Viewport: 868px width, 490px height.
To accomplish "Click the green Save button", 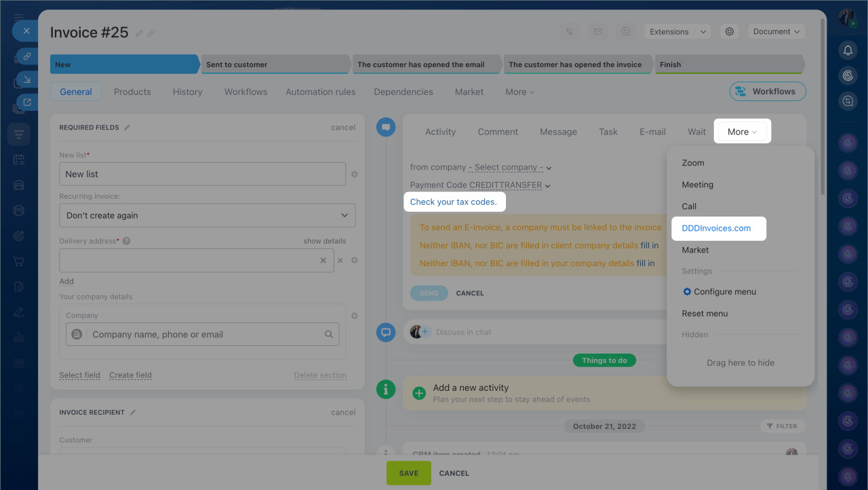I will coord(408,473).
